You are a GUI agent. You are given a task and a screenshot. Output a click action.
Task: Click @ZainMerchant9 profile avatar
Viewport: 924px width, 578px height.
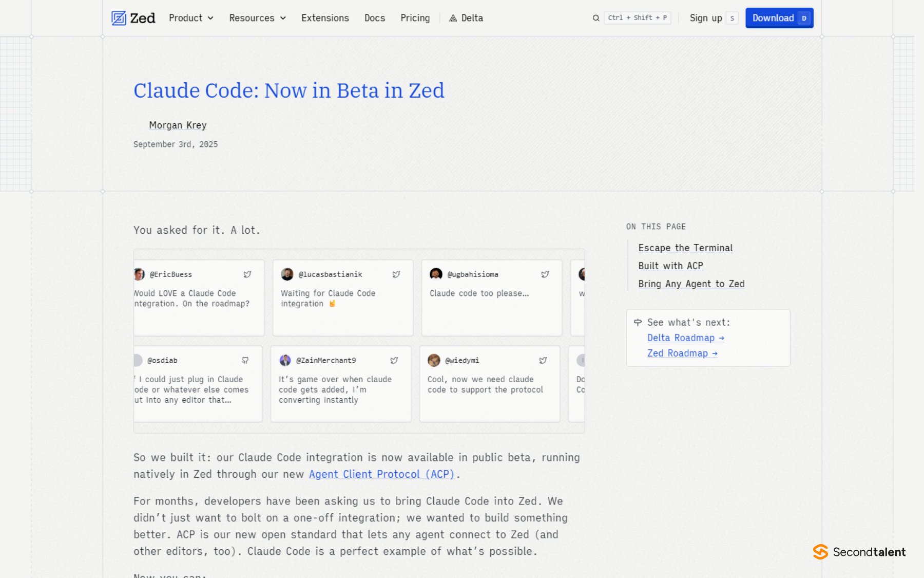point(285,361)
